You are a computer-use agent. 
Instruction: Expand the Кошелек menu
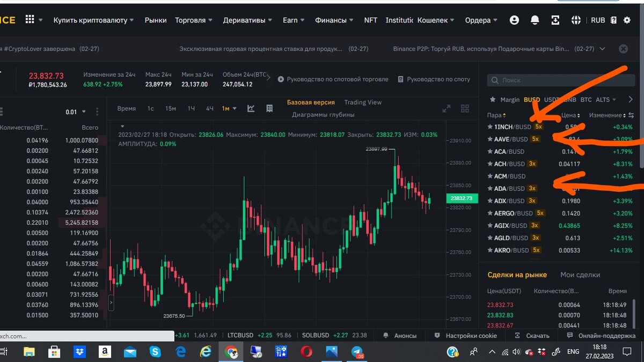[x=436, y=20]
